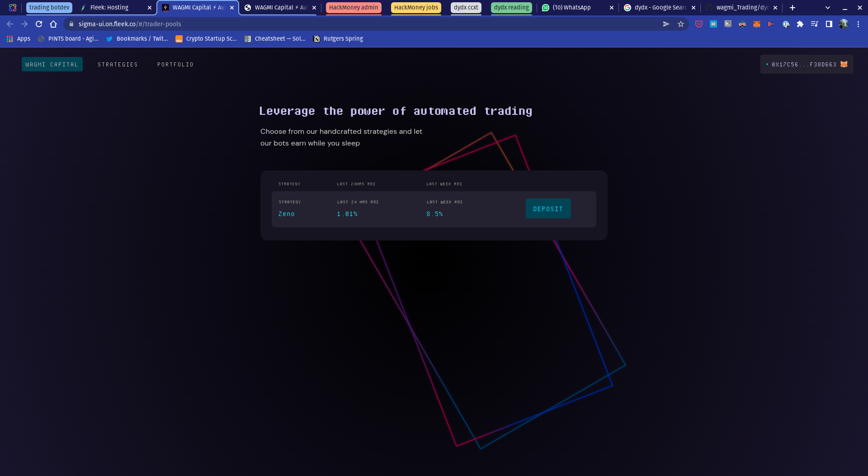Screen dimensions: 868x476
Task: Open the profile avatar menu
Action: click(844, 24)
